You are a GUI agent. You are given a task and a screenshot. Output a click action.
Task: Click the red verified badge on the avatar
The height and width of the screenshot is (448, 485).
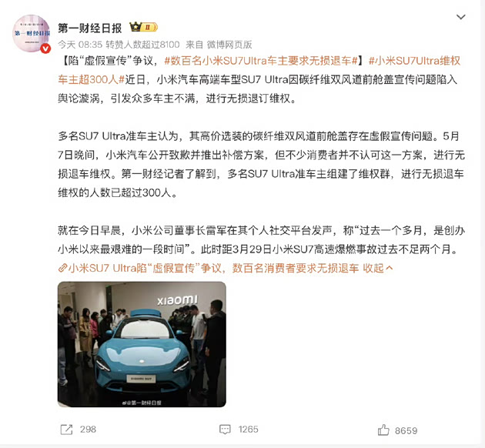[x=45, y=48]
